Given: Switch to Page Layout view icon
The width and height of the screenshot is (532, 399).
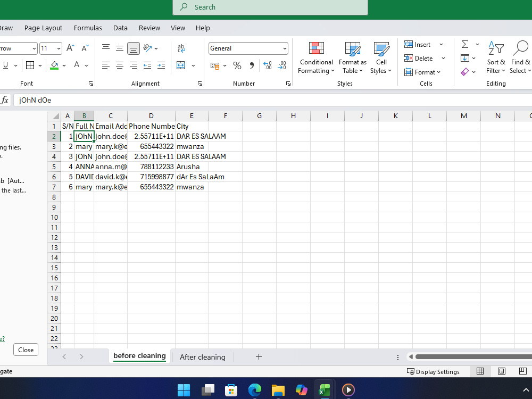Looking at the screenshot, I should pos(502,371).
